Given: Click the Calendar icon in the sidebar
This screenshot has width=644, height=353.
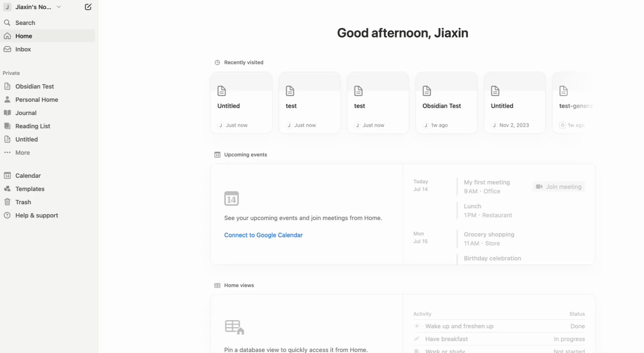Looking at the screenshot, I should point(7,176).
